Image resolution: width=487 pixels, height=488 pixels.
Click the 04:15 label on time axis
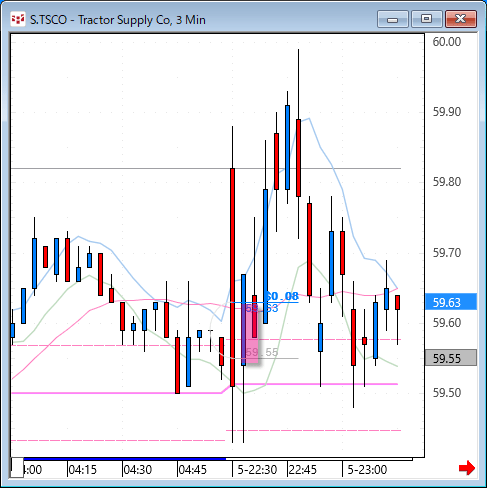pos(83,470)
